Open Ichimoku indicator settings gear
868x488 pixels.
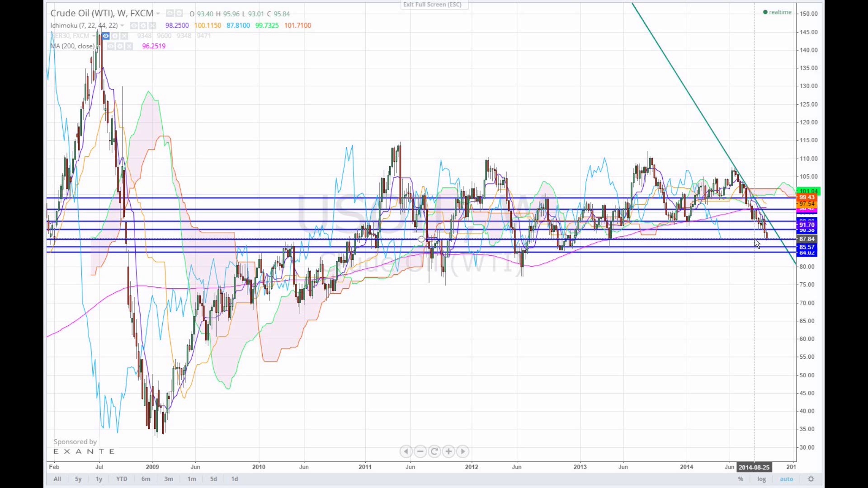(143, 26)
